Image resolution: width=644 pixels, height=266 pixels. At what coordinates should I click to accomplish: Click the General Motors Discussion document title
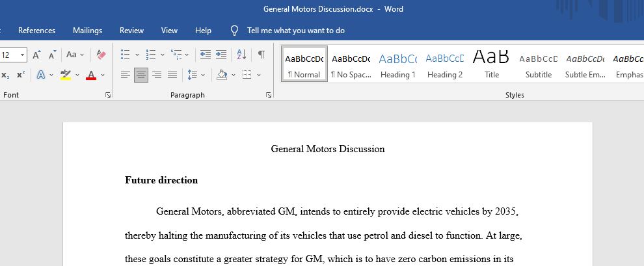pyautogui.click(x=328, y=149)
